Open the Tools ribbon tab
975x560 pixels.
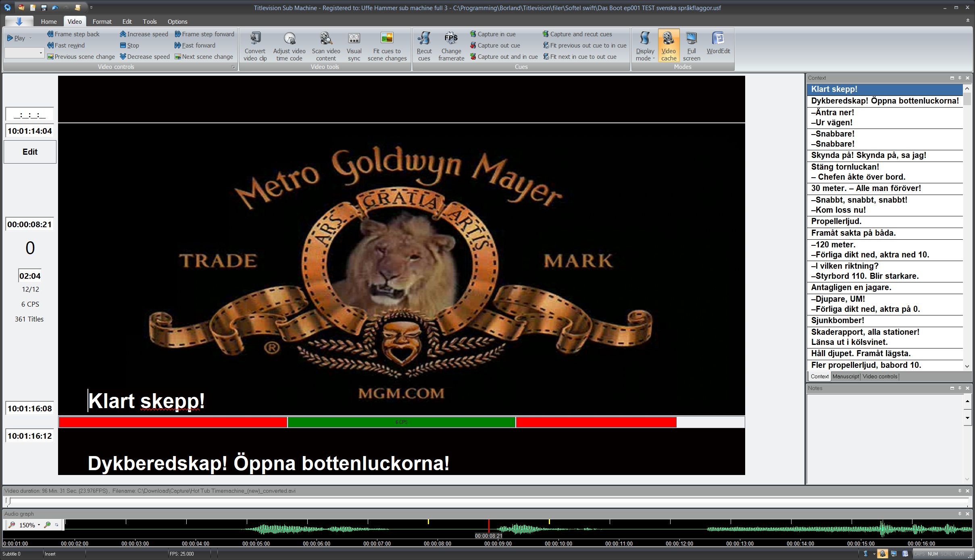150,21
